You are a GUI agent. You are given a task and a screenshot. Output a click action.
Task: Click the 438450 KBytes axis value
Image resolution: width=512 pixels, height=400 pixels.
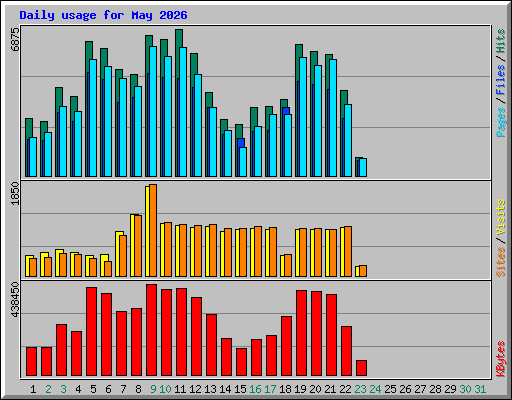pos(15,299)
